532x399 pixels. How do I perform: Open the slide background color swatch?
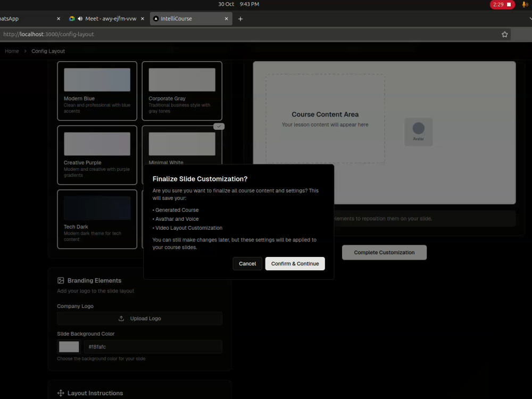[69, 347]
